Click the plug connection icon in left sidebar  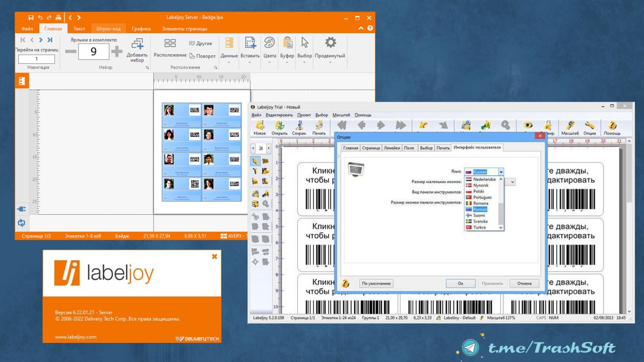tap(22, 209)
